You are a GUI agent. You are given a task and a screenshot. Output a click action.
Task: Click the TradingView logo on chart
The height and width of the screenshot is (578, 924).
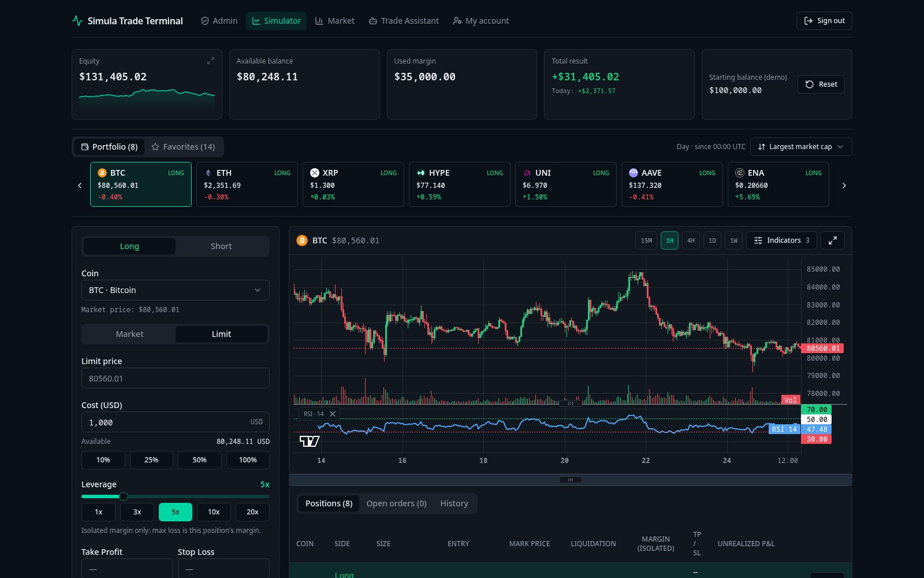pos(310,442)
